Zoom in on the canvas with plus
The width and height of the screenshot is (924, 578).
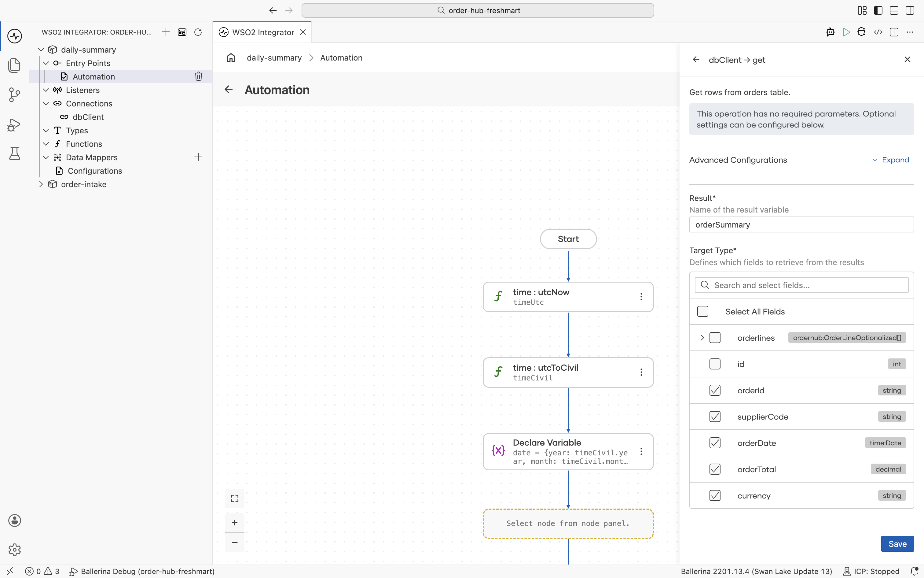[234, 522]
